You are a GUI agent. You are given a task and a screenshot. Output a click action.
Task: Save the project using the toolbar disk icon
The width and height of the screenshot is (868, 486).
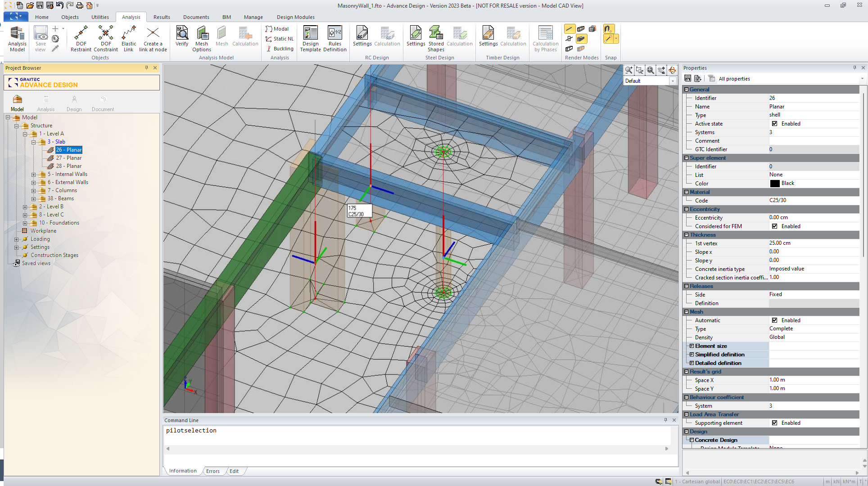40,5
